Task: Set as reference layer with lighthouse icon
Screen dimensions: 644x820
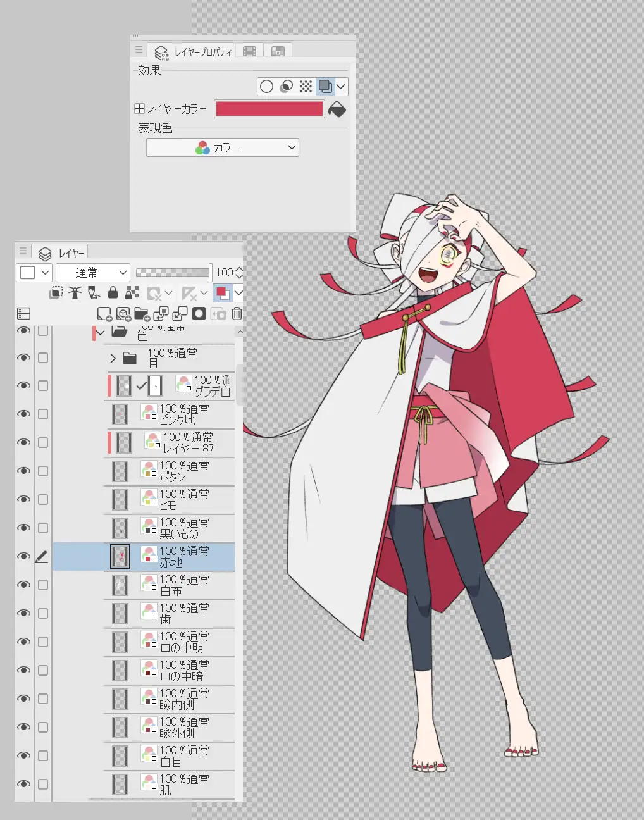Action: (x=75, y=293)
